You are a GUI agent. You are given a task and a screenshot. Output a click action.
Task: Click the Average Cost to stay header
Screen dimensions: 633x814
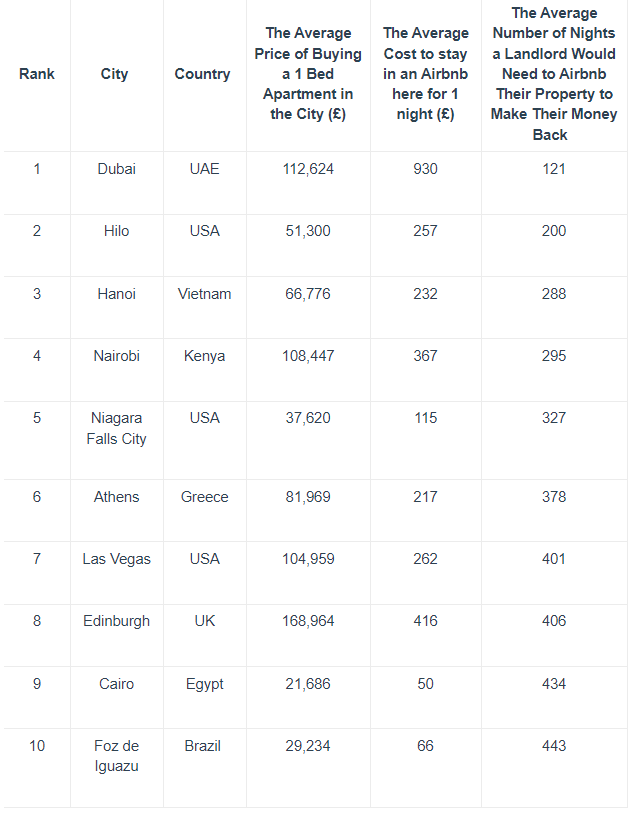(x=426, y=74)
